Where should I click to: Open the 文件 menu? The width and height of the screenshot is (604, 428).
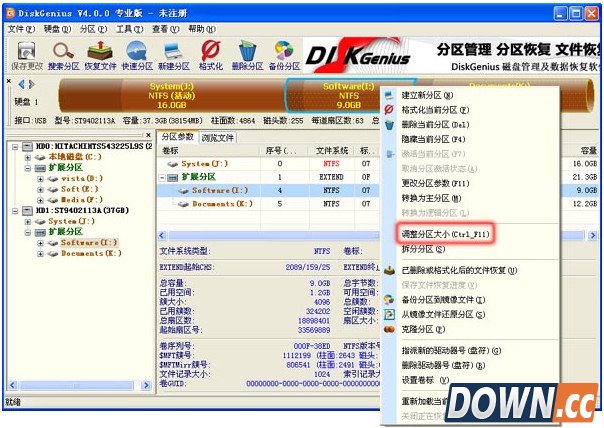21,29
